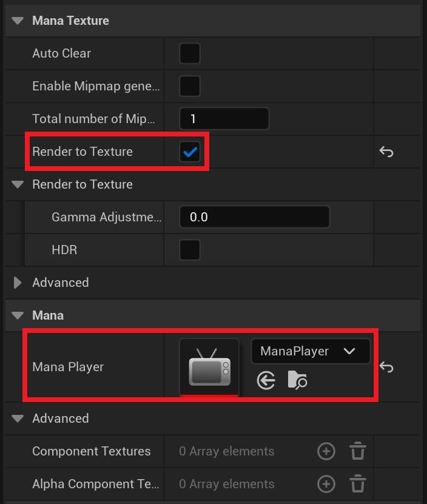Enable the HDR checkbox

[190, 250]
